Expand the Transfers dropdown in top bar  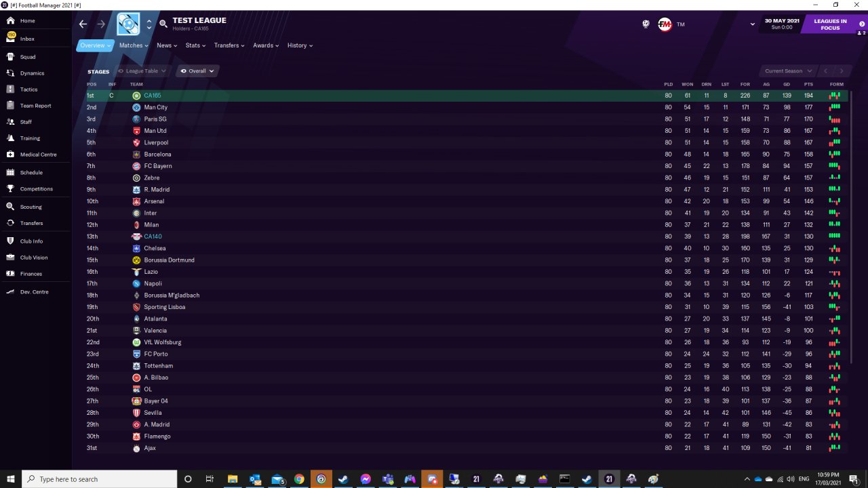click(229, 45)
